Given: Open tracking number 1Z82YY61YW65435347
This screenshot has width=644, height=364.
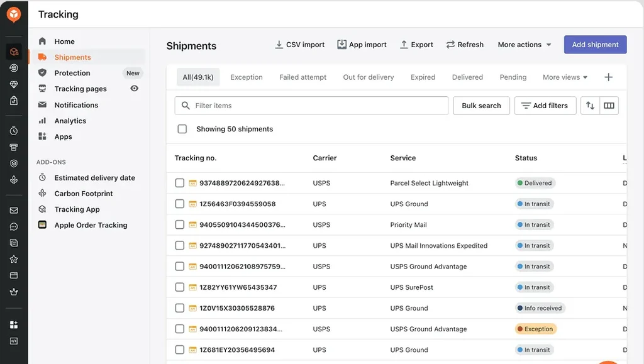Looking at the screenshot, I should click(x=238, y=287).
